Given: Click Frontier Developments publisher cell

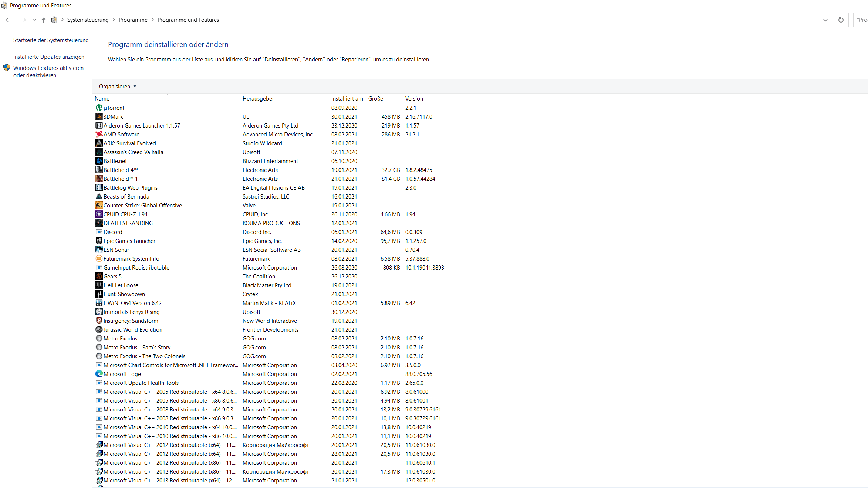Looking at the screenshot, I should coord(270,329).
